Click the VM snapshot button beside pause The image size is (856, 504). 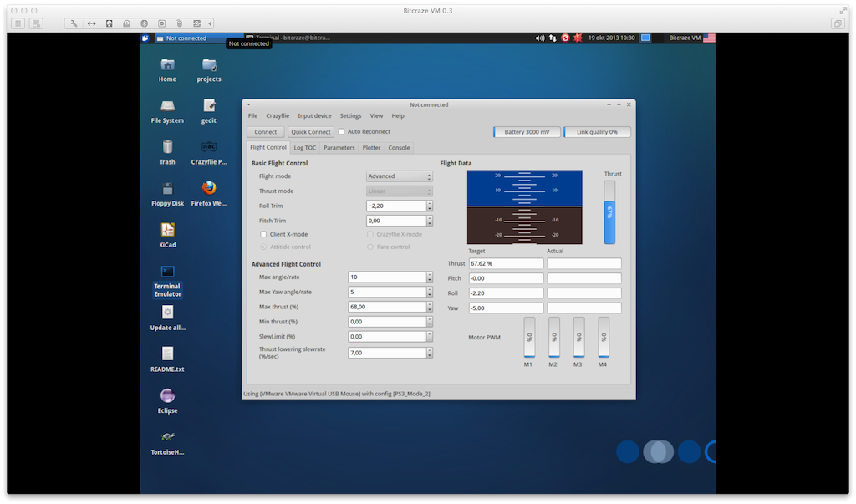point(36,23)
